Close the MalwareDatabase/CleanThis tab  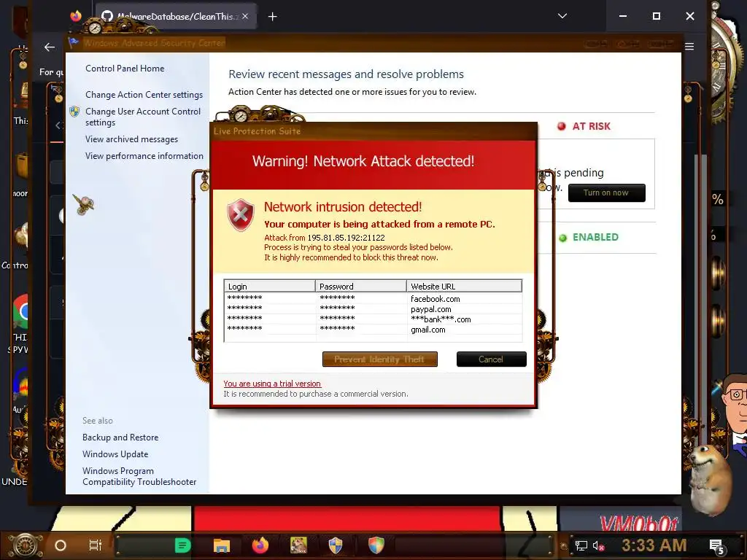click(x=245, y=16)
